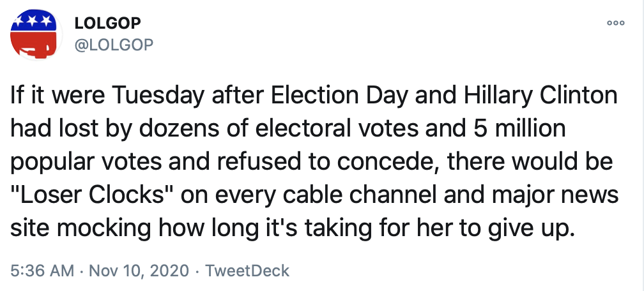Screen dimensions: 644x291
Task: Click the words "popular votes"
Action: 73,163
